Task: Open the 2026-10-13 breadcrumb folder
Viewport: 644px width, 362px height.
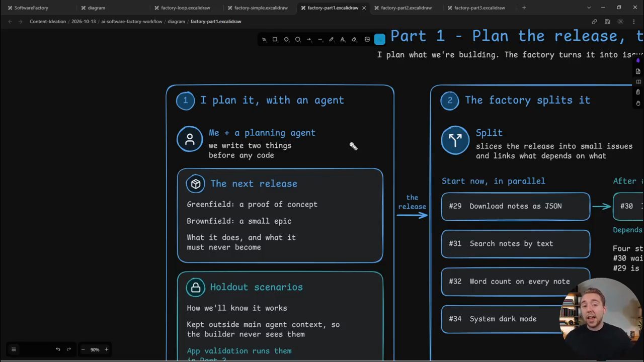Action: click(x=84, y=22)
